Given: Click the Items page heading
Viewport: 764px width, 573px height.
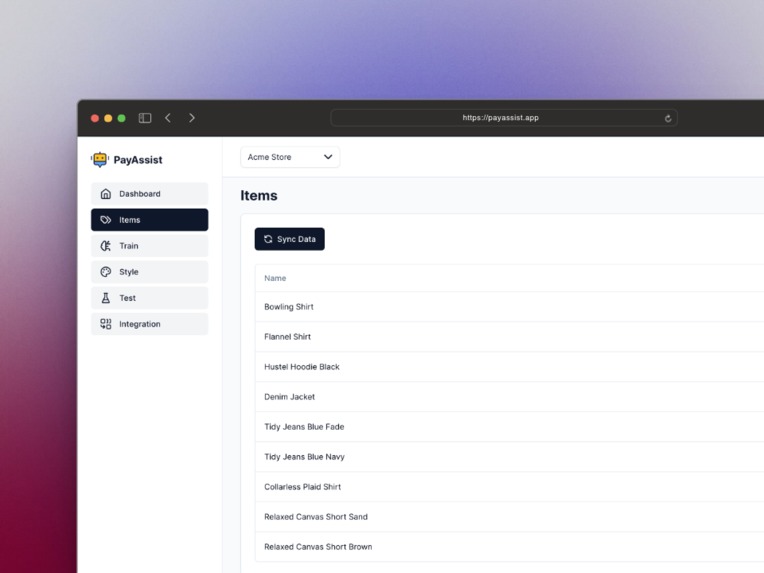Looking at the screenshot, I should 259,195.
